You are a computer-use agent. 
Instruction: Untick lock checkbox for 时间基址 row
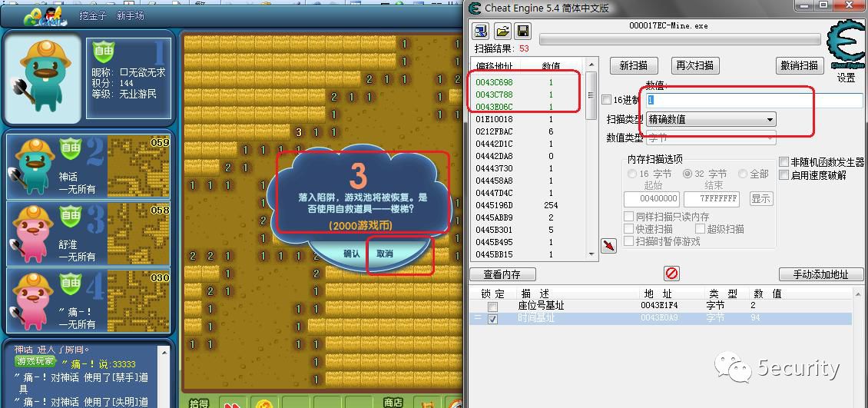[492, 319]
